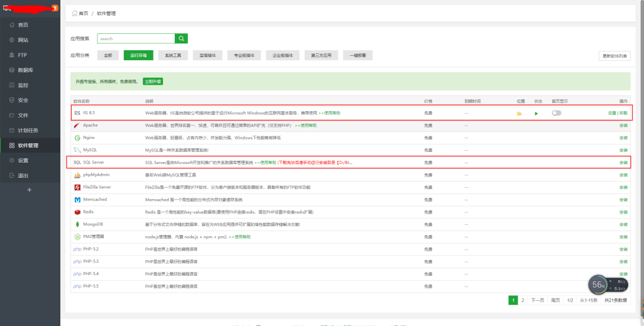Click the PHP-5.2 php logo icon
This screenshot has width=644, height=326.
point(77,249)
